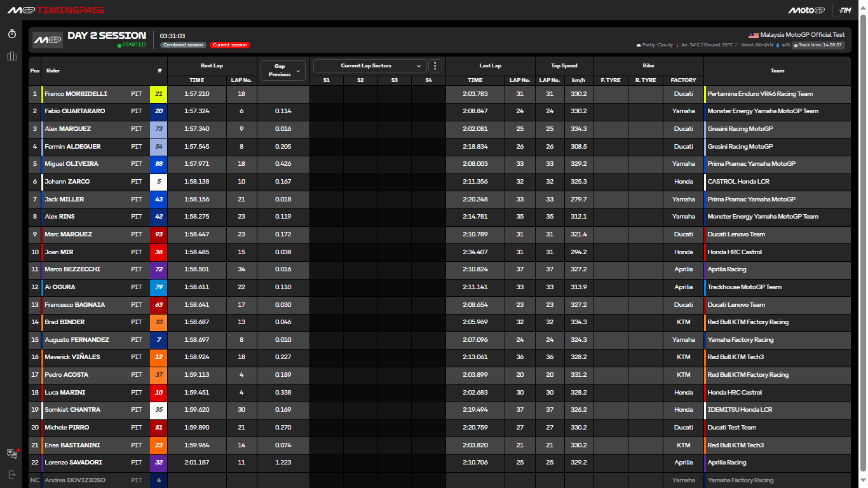
Task: Open the three-dot options menu beside Current Lap Sectors
Action: click(x=435, y=65)
